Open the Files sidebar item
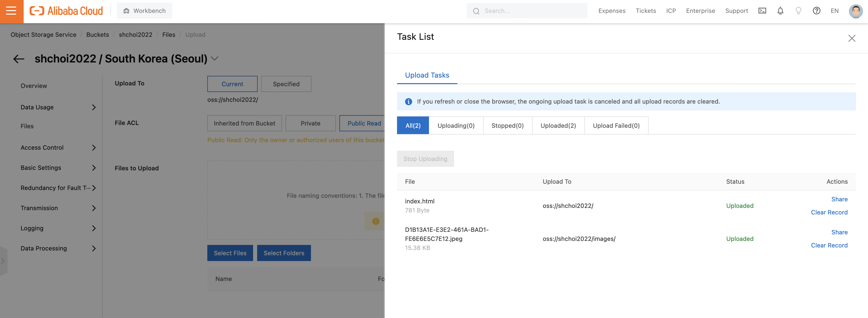The width and height of the screenshot is (868, 318). 27,126
